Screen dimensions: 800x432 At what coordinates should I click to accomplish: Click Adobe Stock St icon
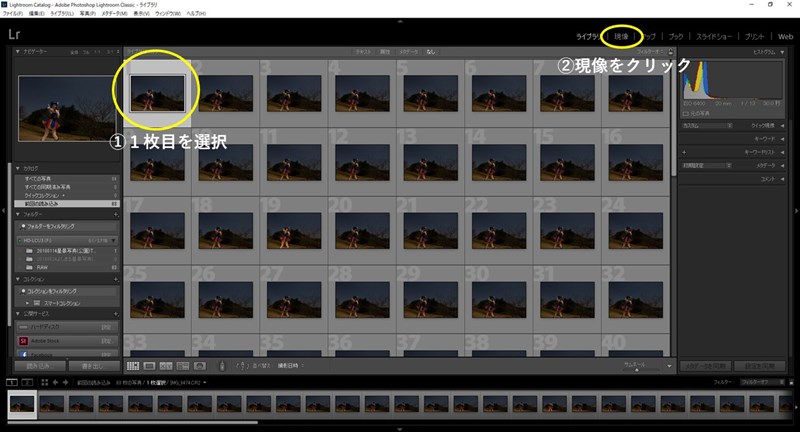click(23, 341)
